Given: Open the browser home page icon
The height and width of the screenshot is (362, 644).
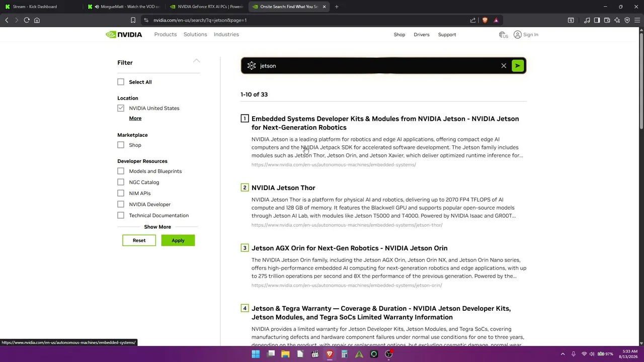Looking at the screenshot, I should click(37, 20).
